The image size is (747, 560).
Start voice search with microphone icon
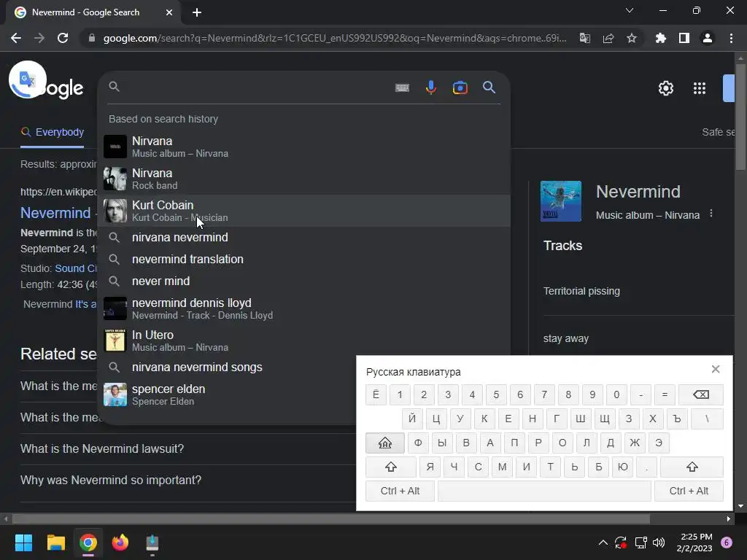pyautogui.click(x=430, y=87)
